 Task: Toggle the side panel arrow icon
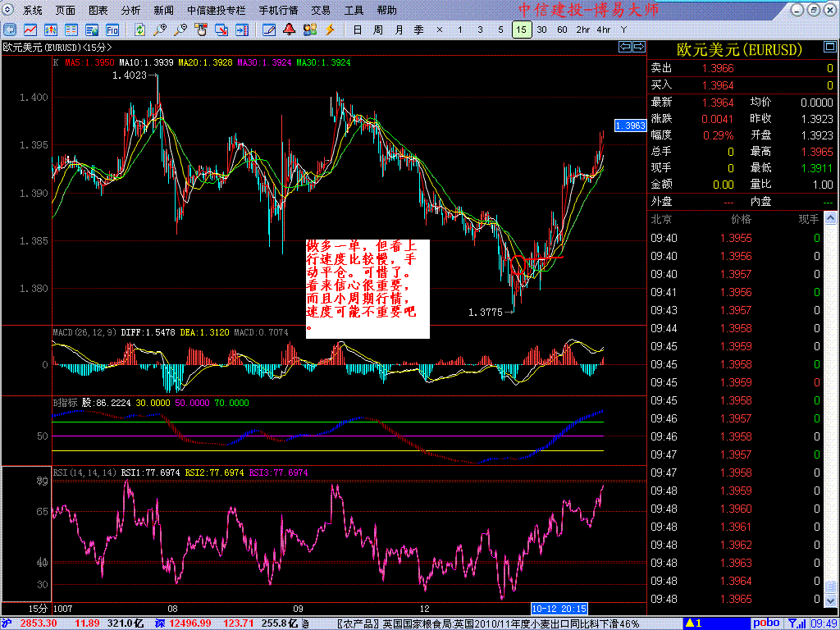242,30
